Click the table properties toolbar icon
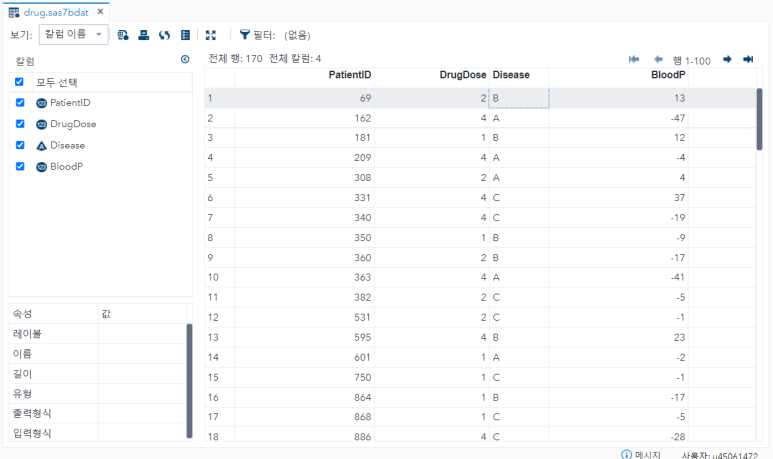 click(186, 34)
